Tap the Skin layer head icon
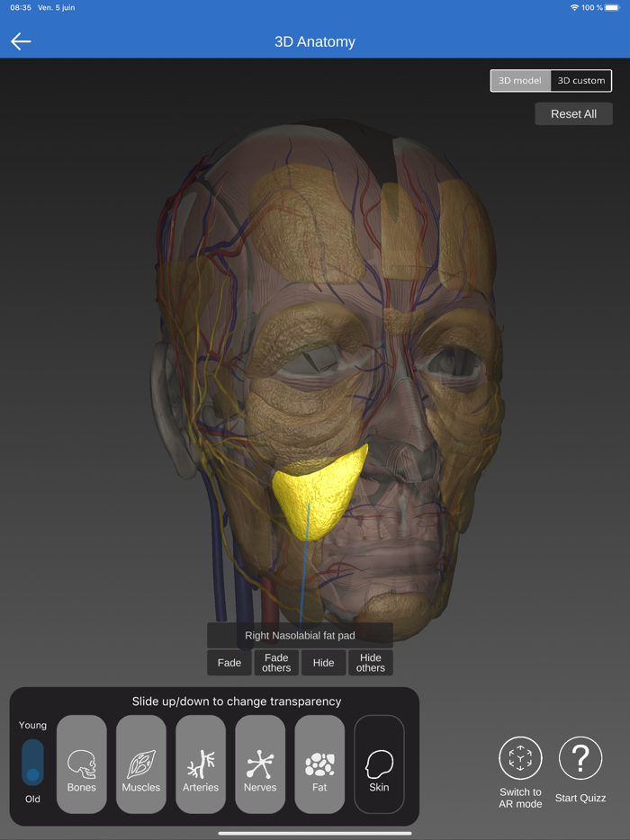Image resolution: width=630 pixels, height=840 pixels. pos(379,764)
